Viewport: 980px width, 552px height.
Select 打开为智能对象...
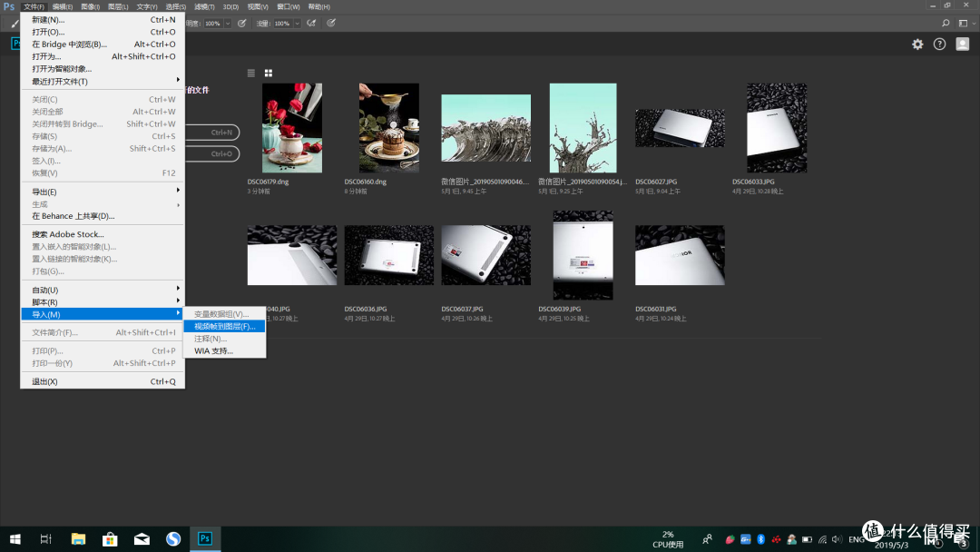coord(103,69)
